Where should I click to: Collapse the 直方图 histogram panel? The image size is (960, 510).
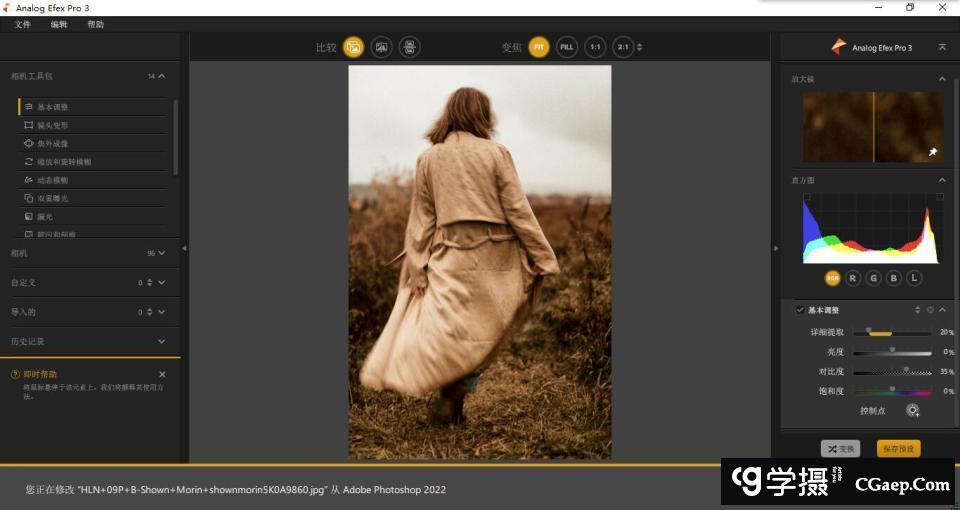pyautogui.click(x=942, y=180)
